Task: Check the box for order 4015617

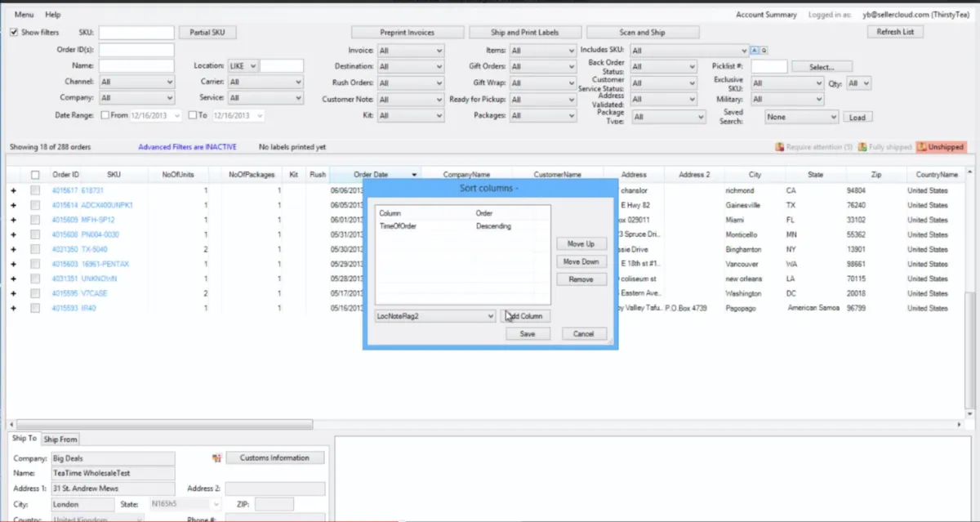Action: (x=35, y=190)
